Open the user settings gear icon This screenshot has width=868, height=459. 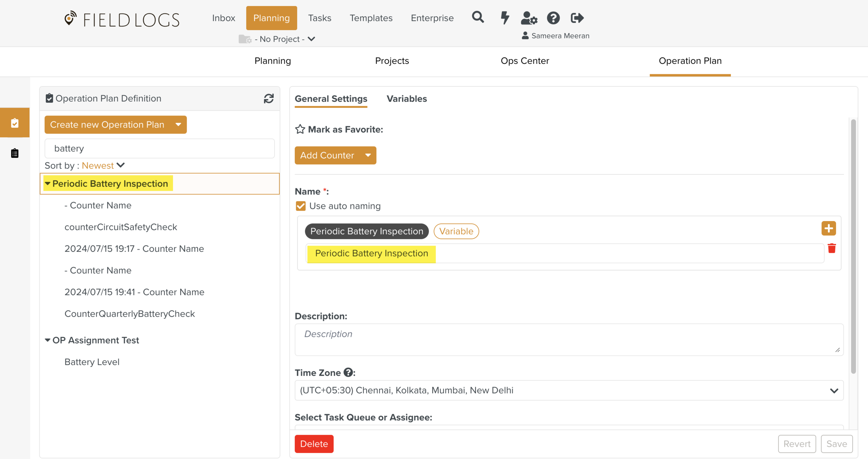[529, 18]
